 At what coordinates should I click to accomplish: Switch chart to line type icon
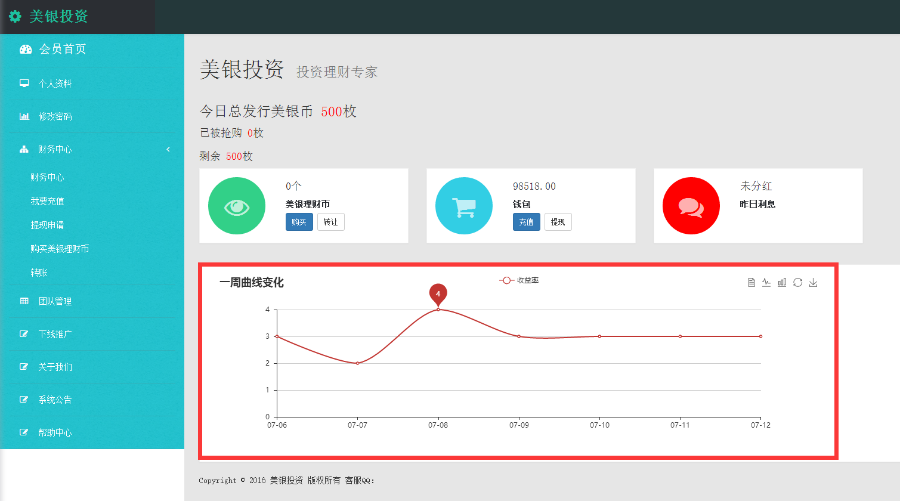[766, 282]
